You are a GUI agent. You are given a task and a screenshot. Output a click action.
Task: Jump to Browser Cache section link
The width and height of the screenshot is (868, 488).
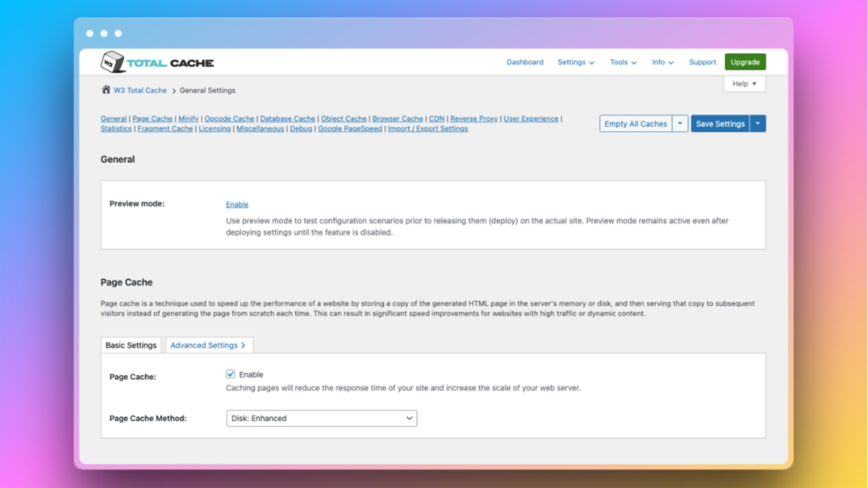point(398,119)
